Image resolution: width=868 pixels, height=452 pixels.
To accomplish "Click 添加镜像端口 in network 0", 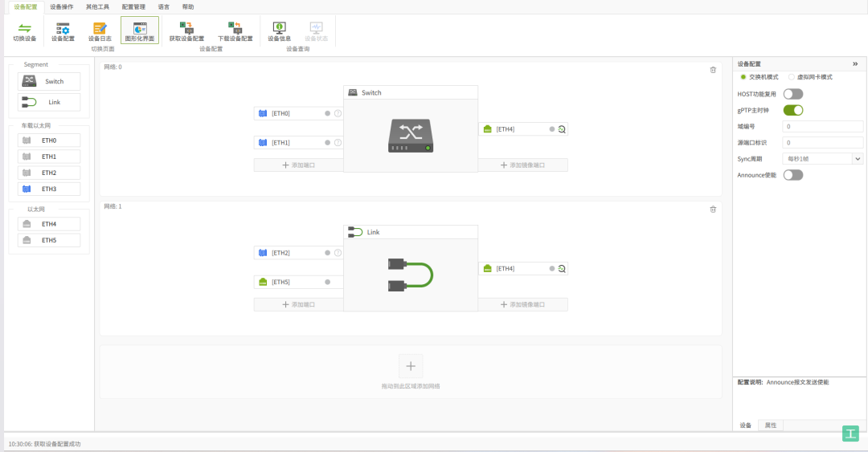I will pyautogui.click(x=522, y=165).
